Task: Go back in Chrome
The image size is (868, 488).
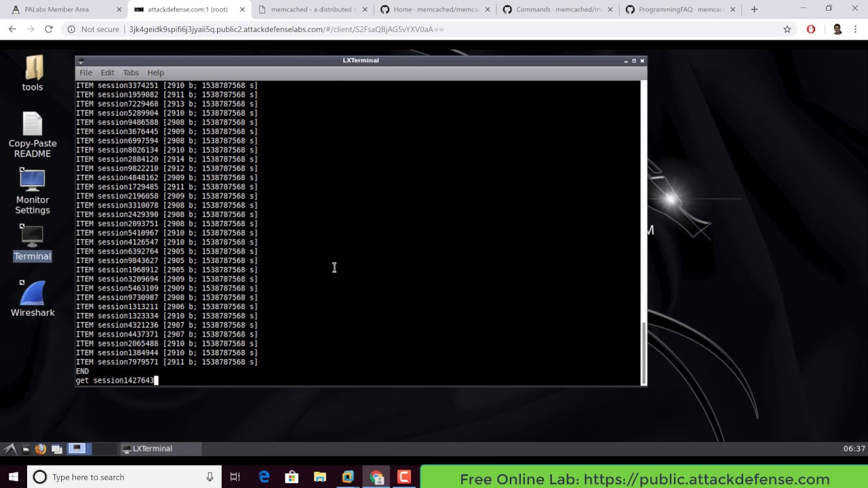Action: (12, 29)
